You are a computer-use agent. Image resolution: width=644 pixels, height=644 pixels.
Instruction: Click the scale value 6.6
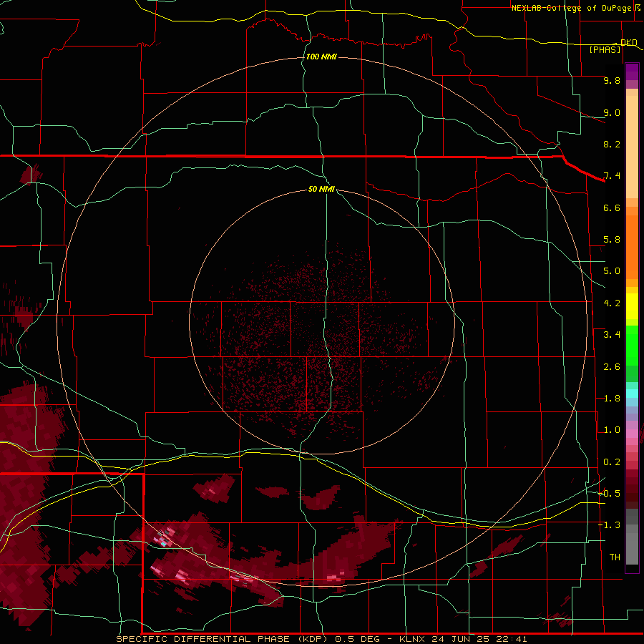coord(612,208)
